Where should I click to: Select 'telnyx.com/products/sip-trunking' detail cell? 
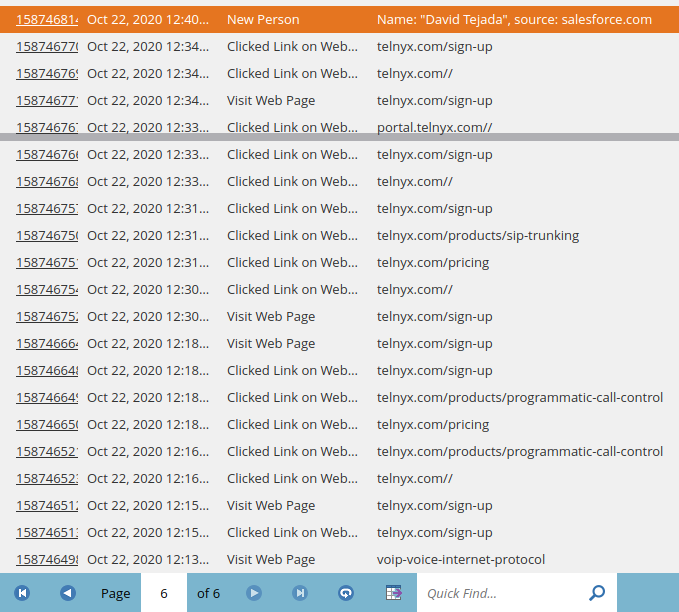[x=478, y=236]
